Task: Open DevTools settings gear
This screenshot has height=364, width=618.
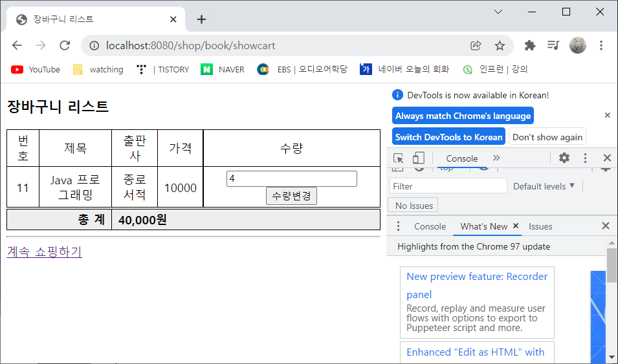Action: (564, 158)
